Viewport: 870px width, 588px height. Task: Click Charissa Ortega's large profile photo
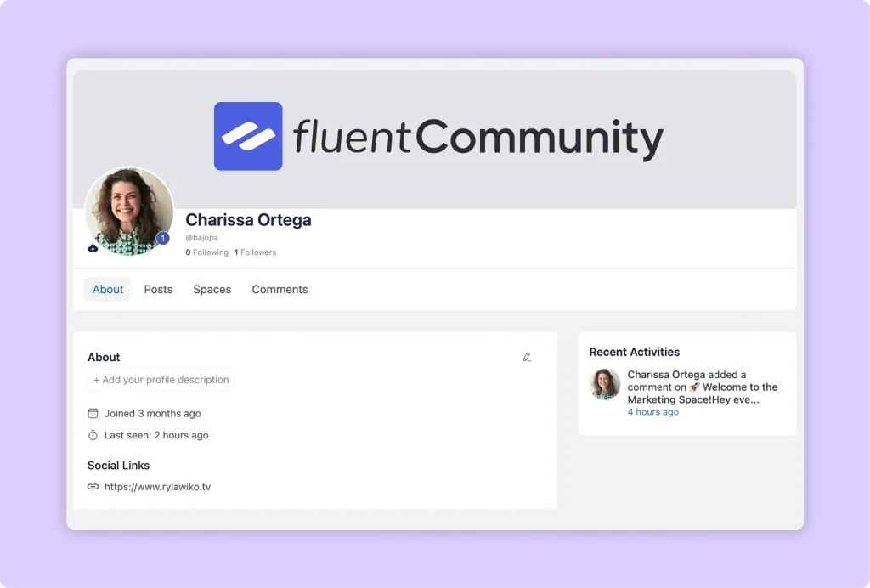pos(129,212)
